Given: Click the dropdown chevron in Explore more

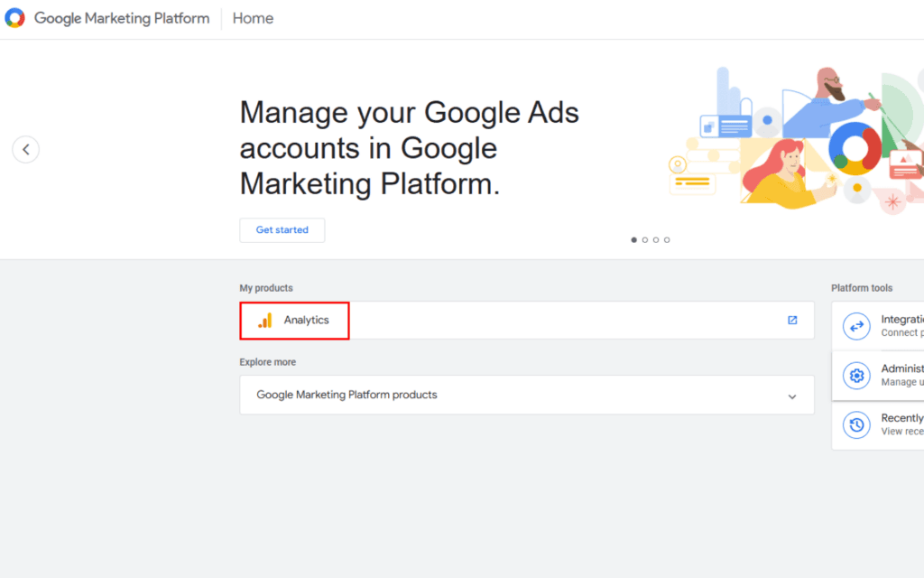Looking at the screenshot, I should [792, 396].
